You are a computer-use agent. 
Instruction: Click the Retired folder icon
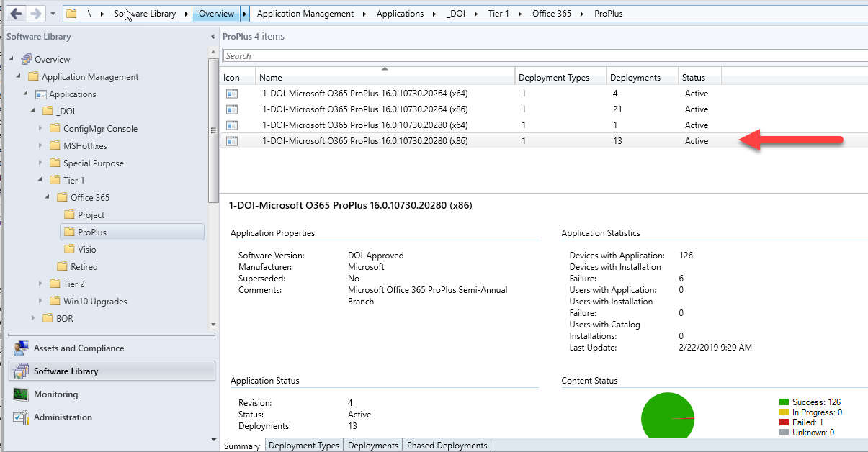click(x=63, y=266)
